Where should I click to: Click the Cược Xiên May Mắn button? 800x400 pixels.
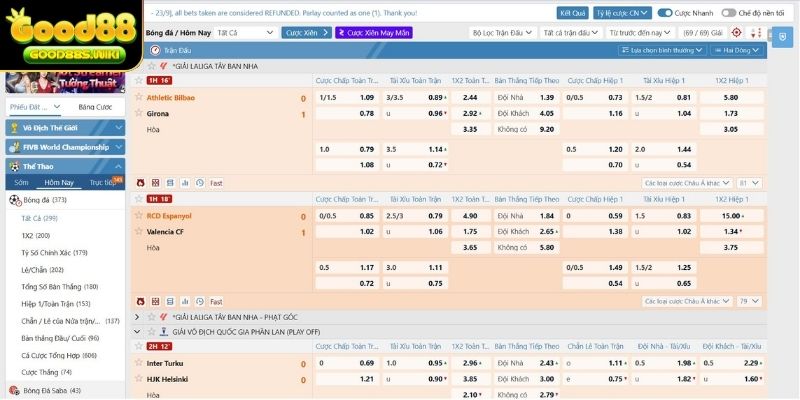point(373,32)
